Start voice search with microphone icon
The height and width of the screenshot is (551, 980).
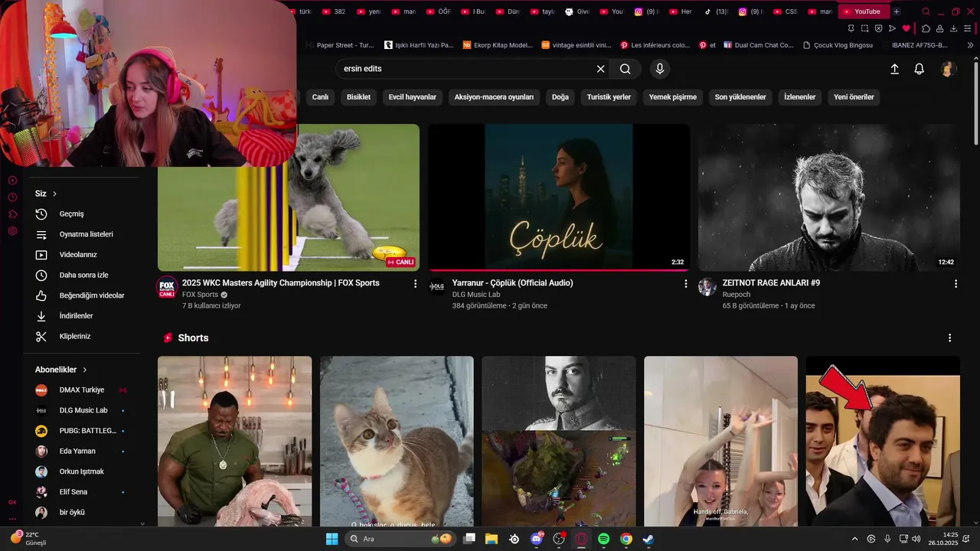[660, 69]
